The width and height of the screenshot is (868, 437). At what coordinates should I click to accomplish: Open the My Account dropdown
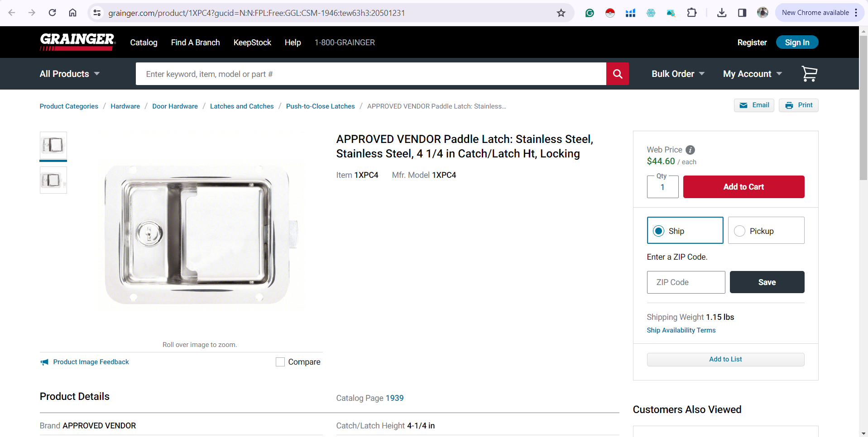coord(752,74)
